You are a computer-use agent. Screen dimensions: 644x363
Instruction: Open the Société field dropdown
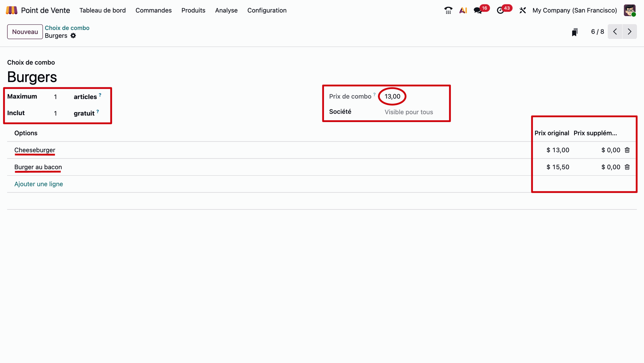(409, 112)
